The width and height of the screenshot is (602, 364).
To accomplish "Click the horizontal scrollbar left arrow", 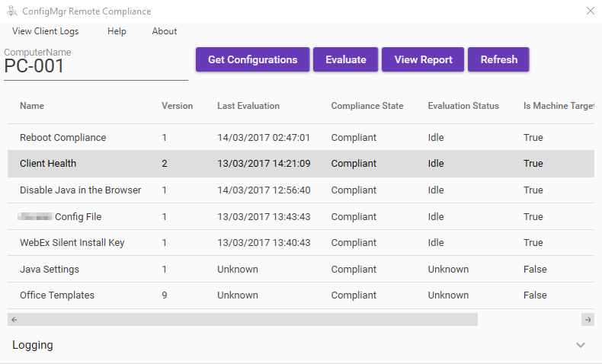I will (x=14, y=320).
